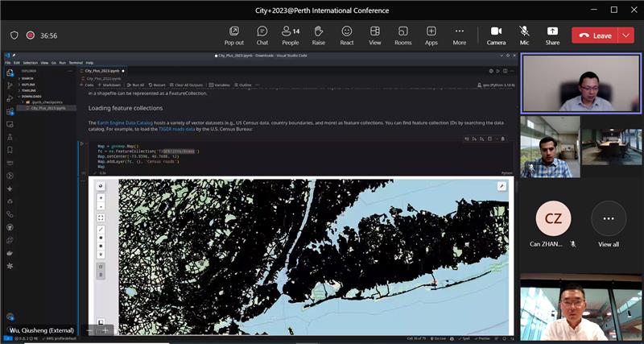Click the Share screen icon

pyautogui.click(x=552, y=35)
